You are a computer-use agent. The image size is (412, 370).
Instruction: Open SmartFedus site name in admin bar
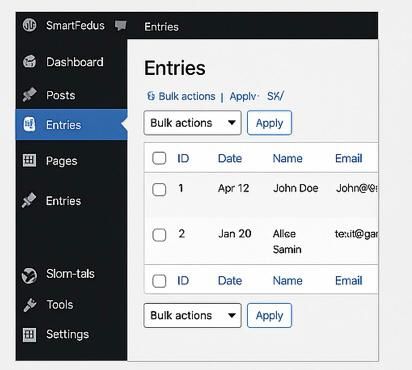[x=75, y=25]
